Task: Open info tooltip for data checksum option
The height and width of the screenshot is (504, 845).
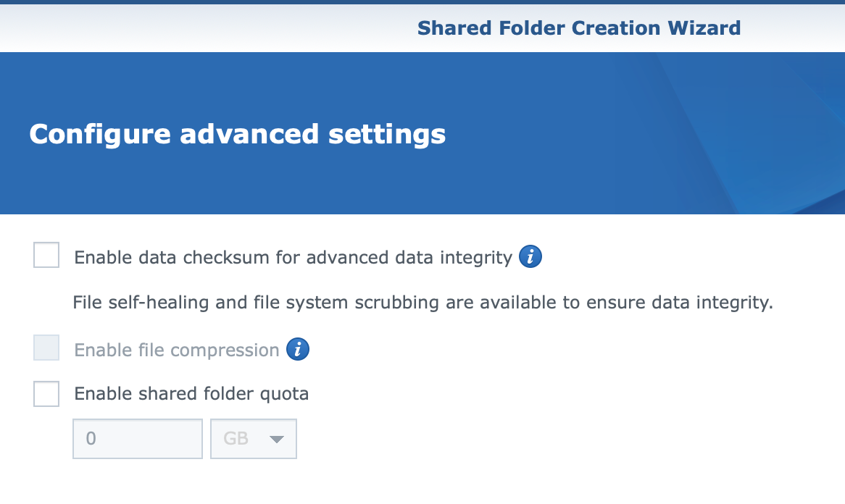Action: 530,256
